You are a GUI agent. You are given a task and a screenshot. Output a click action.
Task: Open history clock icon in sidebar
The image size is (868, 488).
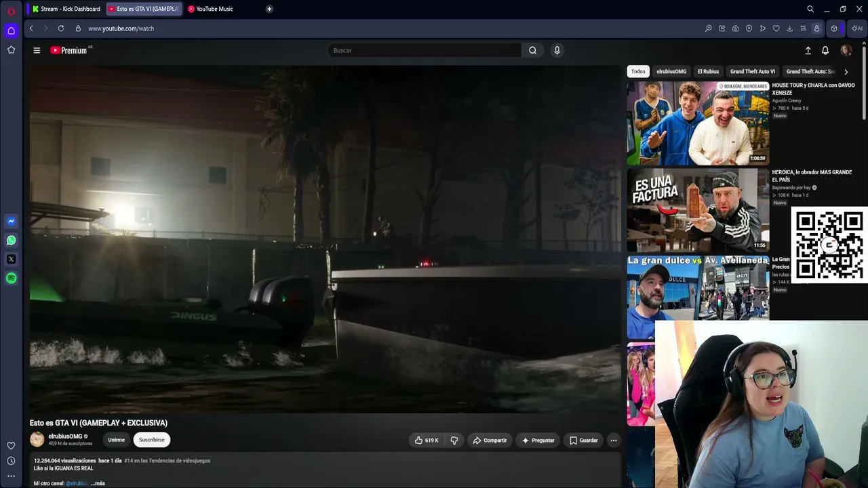[x=11, y=461]
